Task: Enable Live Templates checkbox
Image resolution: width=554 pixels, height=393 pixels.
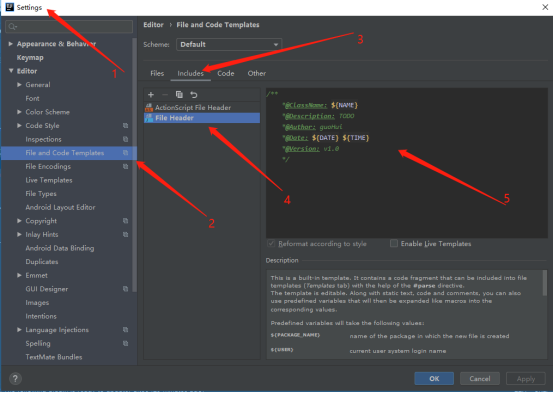Action: pyautogui.click(x=394, y=244)
